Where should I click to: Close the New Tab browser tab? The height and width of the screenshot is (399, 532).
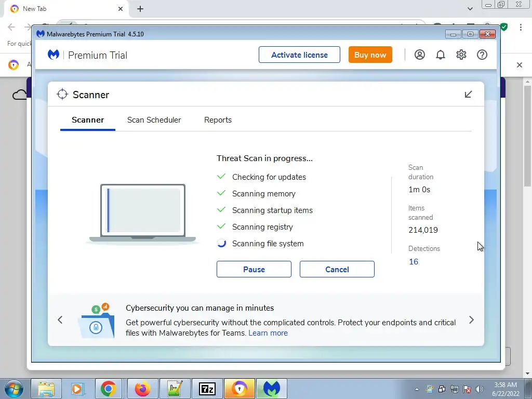(121, 9)
